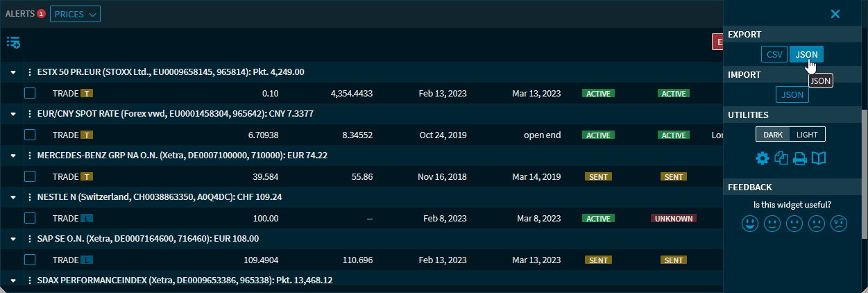Collapse the SDAX PERFORMANCEINDEX group
The height and width of the screenshot is (293, 868).
click(x=13, y=281)
